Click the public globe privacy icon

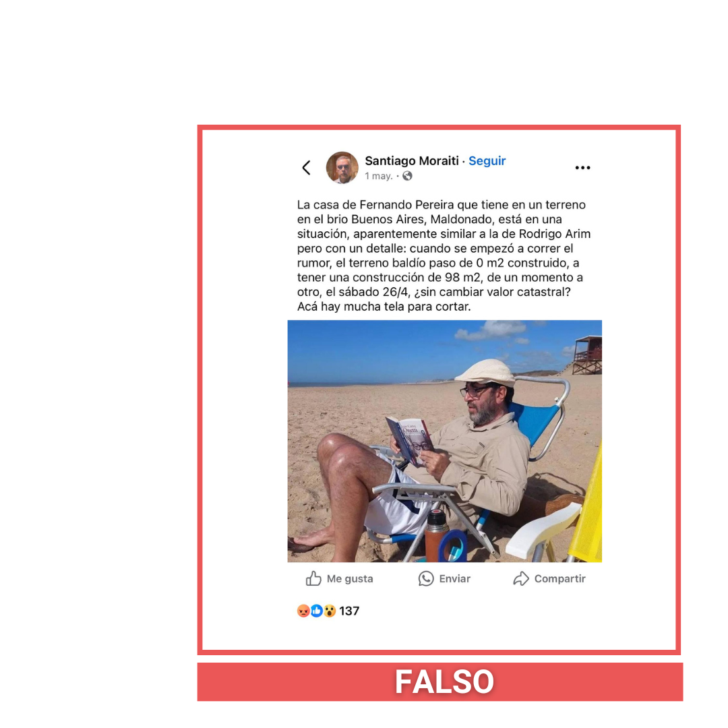pos(407,176)
